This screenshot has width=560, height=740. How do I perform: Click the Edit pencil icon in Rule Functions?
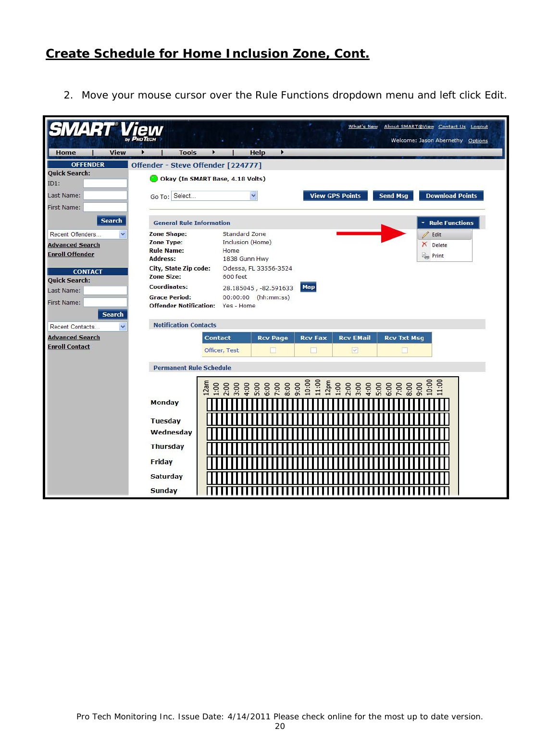[x=425, y=235]
